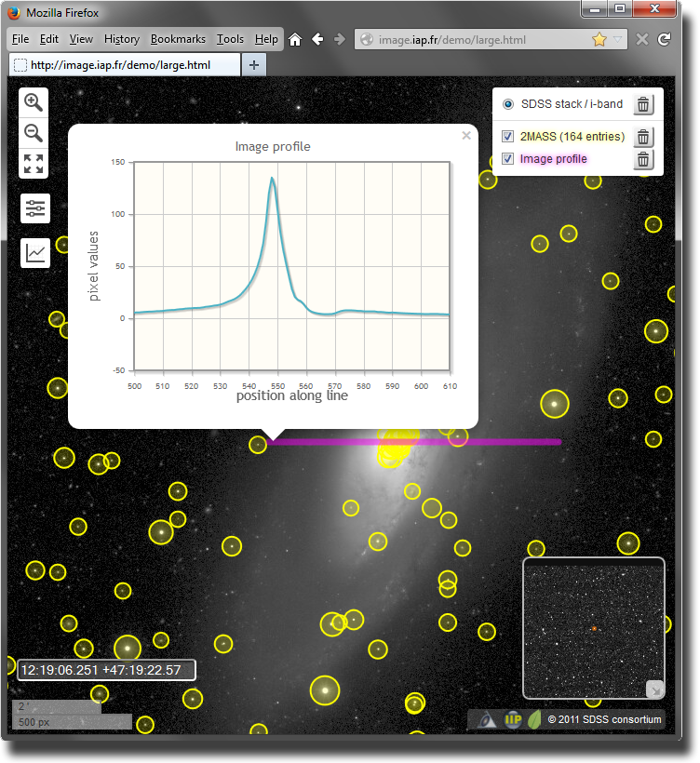Open the Edit menu
Image resolution: width=700 pixels, height=763 pixels.
click(49, 39)
